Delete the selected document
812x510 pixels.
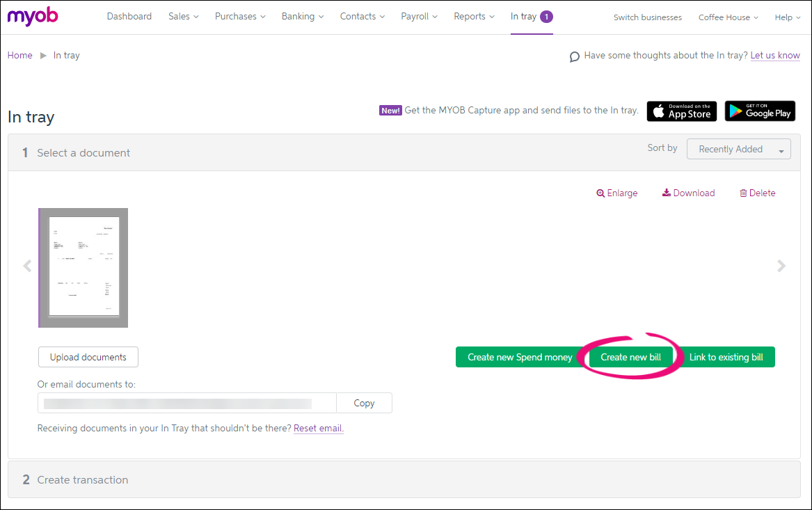coord(757,193)
